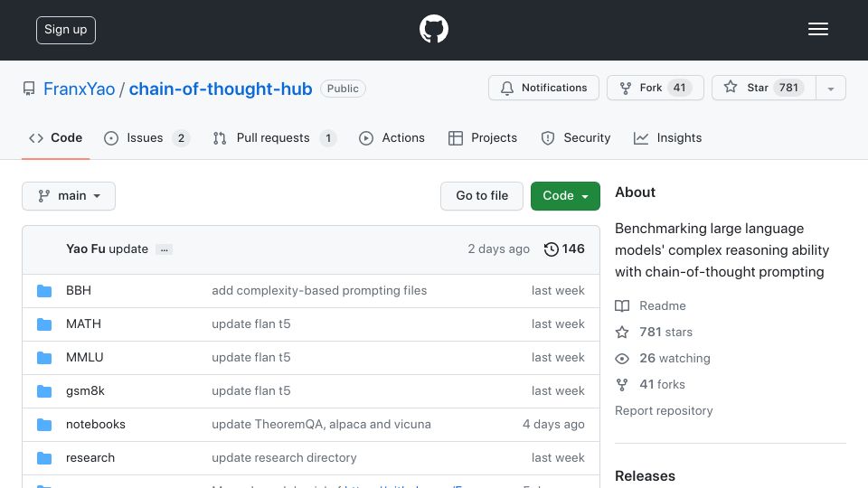Open the Projects tab
Screen dimensions: 868x488
tap(483, 137)
